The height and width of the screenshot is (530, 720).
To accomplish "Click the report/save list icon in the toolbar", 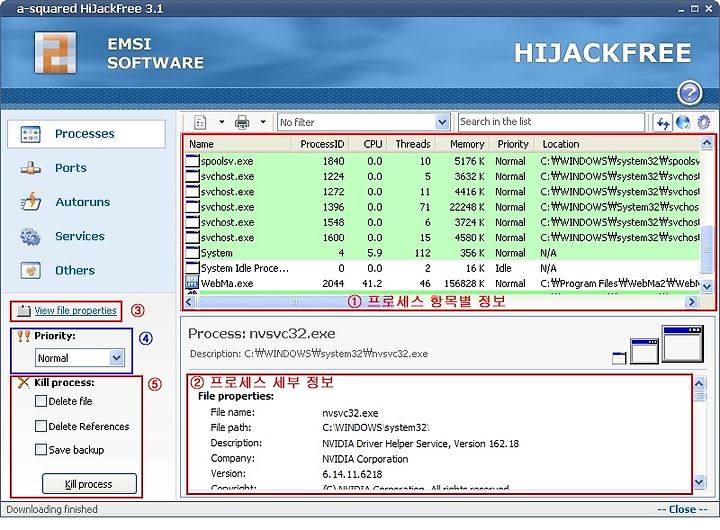I will 201,122.
